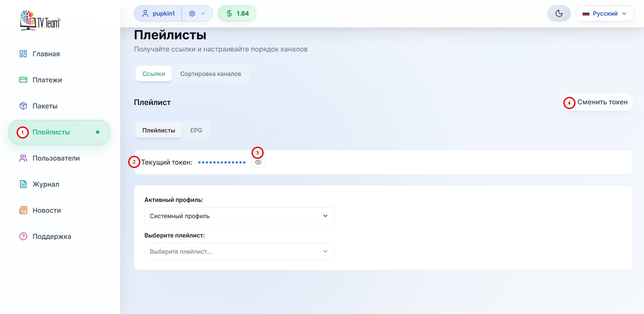The width and height of the screenshot is (644, 314).
Task: Reveal the hidden token with the eye icon
Action: pyautogui.click(x=258, y=162)
